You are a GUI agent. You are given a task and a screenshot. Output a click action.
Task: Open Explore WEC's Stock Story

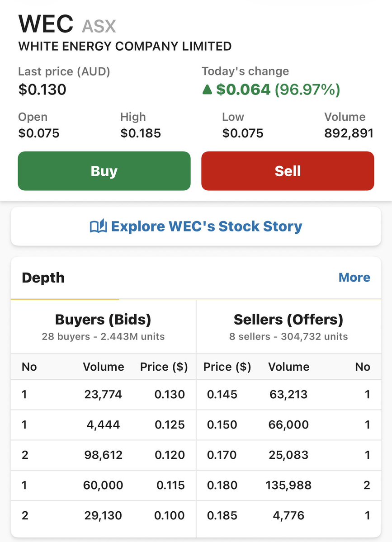click(196, 226)
